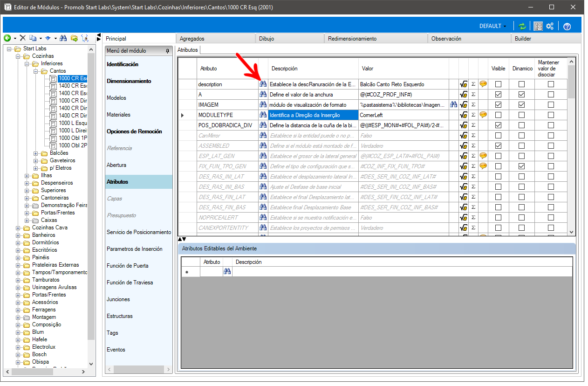Expand the Balcões folder in tree
588x386 pixels.
35,153
